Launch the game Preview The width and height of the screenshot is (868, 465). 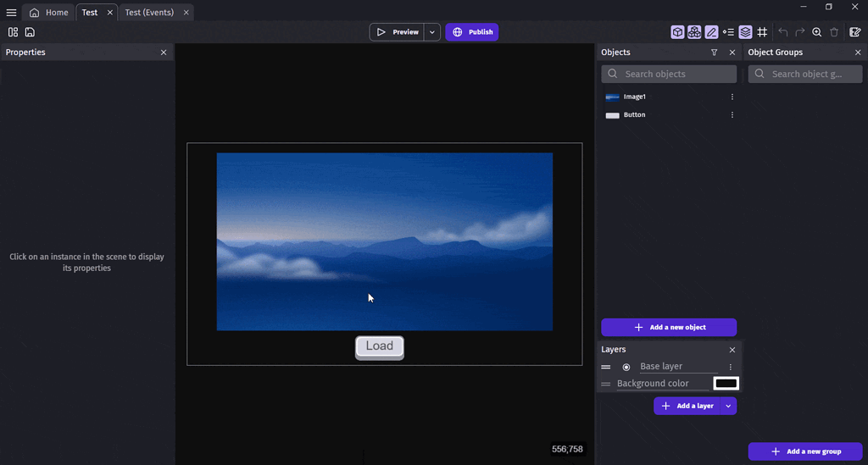point(397,32)
